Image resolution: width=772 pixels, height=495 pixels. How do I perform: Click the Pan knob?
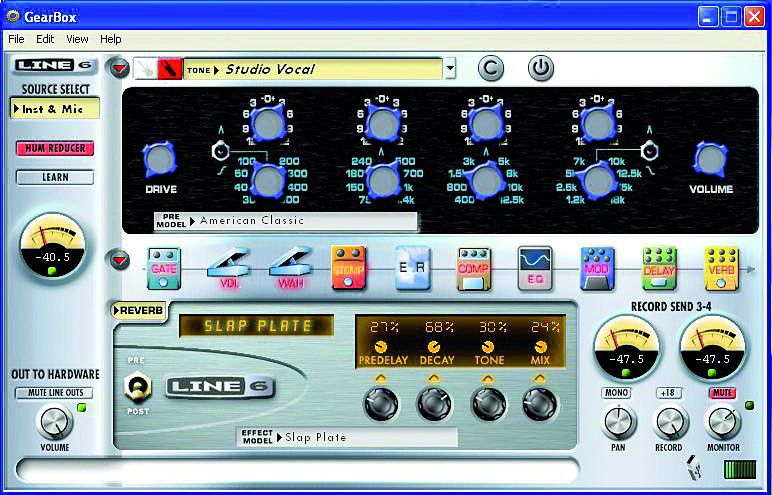pos(618,423)
